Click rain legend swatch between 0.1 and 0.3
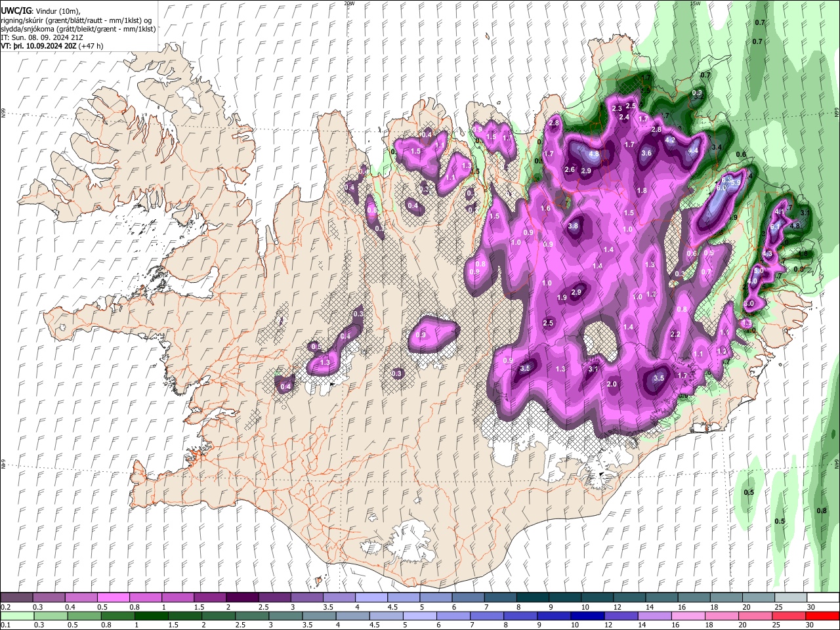This screenshot has width=840, height=630. click(17, 616)
